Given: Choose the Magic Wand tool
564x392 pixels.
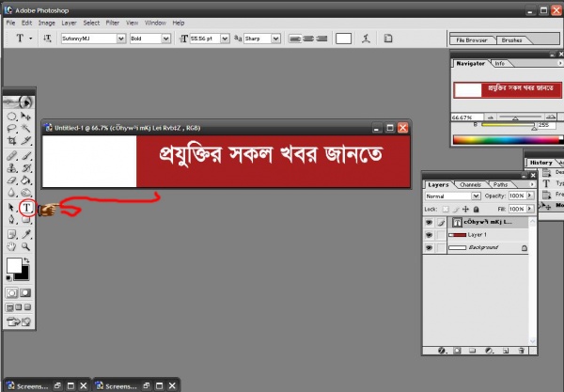Looking at the screenshot, I should click(27, 127).
